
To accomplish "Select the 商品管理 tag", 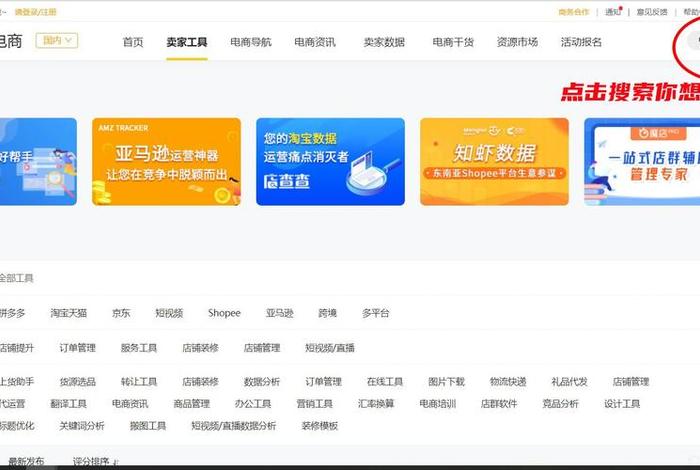I will pyautogui.click(x=192, y=403).
